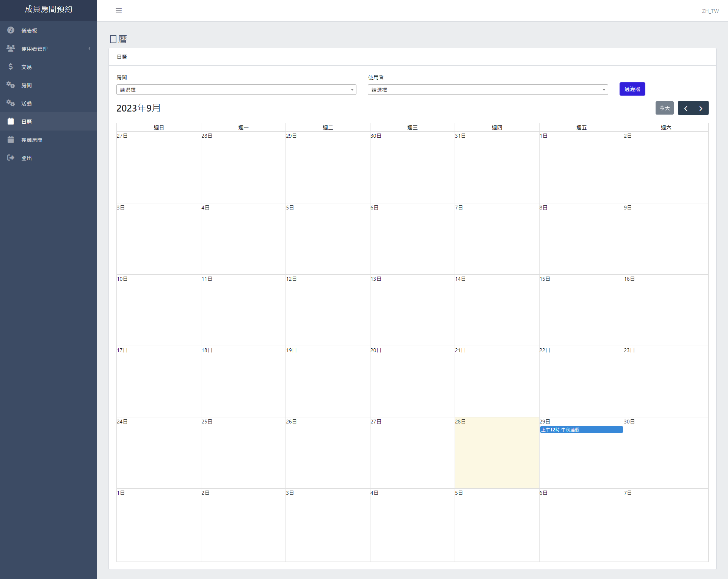The width and height of the screenshot is (728, 579).
Task: Open the 房間 rooms menu item
Action: 49,85
